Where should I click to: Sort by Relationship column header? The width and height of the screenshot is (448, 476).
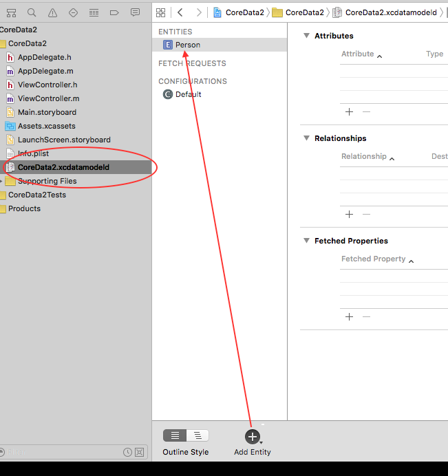[367, 157]
